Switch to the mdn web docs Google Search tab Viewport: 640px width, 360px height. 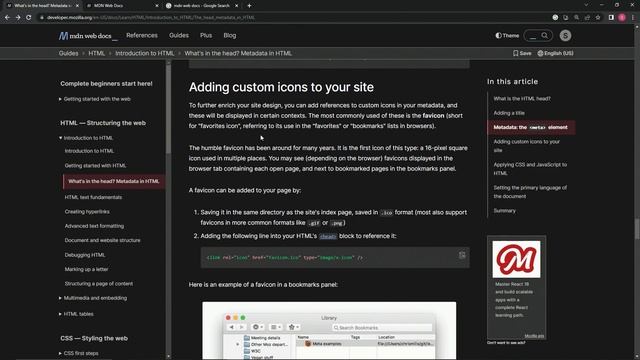[x=202, y=6]
